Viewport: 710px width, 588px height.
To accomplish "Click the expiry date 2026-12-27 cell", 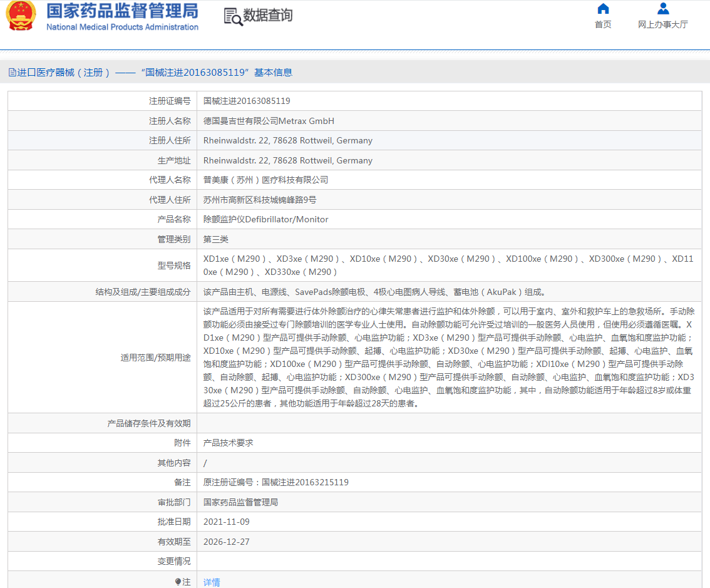I will [228, 542].
